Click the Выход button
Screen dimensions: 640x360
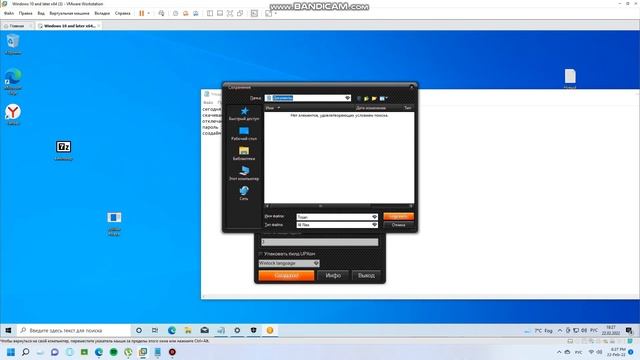366,276
